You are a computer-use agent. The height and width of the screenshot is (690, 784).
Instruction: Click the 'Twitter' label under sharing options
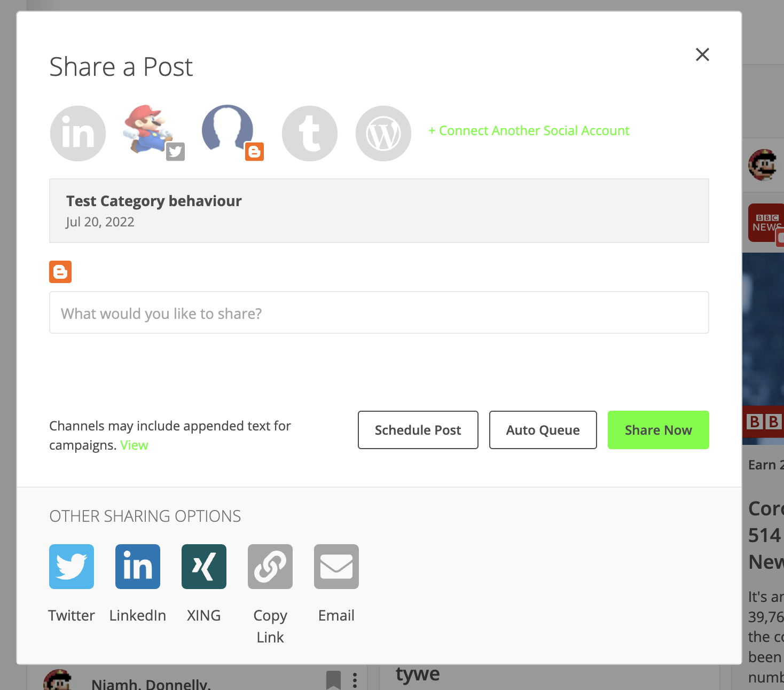[x=72, y=616]
